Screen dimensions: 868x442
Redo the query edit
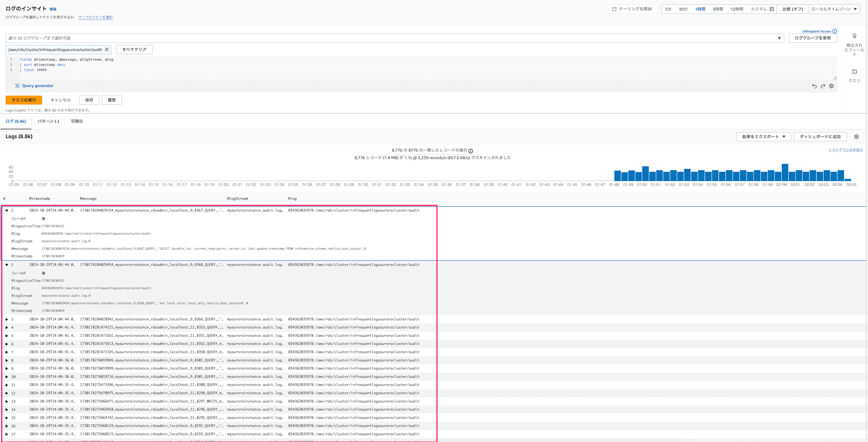click(823, 86)
